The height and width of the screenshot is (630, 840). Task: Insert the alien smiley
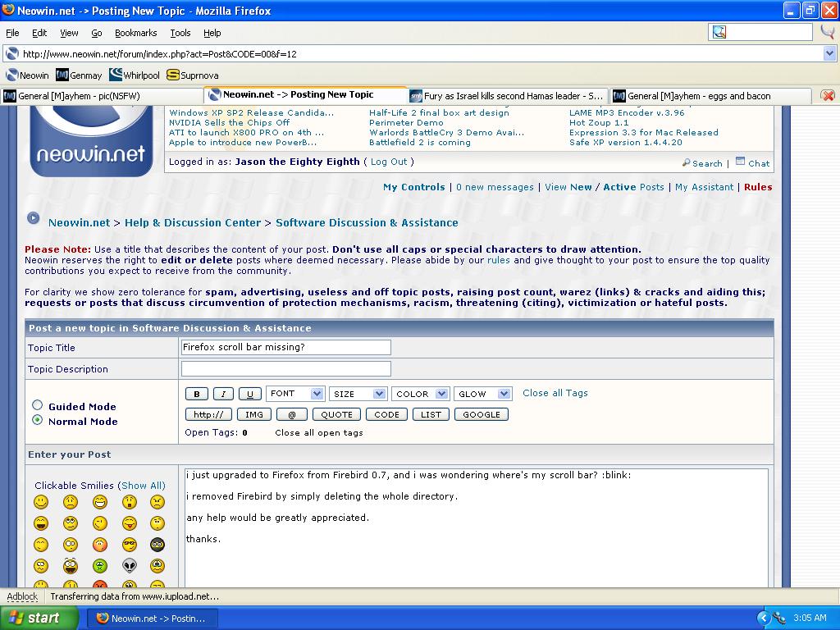(129, 565)
